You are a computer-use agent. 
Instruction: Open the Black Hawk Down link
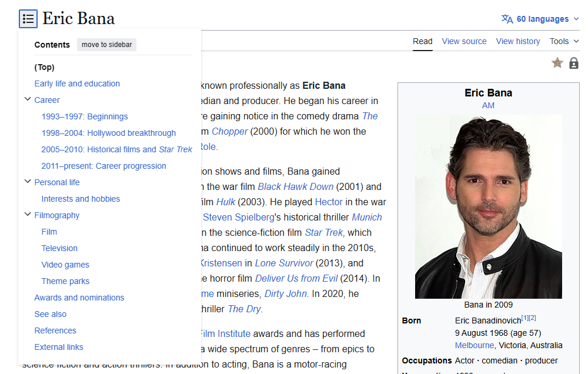296,187
